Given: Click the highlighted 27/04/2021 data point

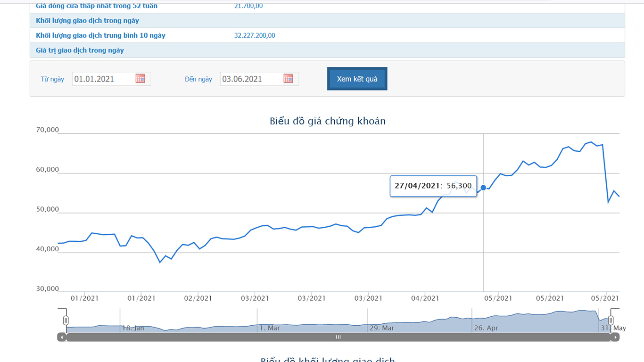Looking at the screenshot, I should pyautogui.click(x=483, y=188).
